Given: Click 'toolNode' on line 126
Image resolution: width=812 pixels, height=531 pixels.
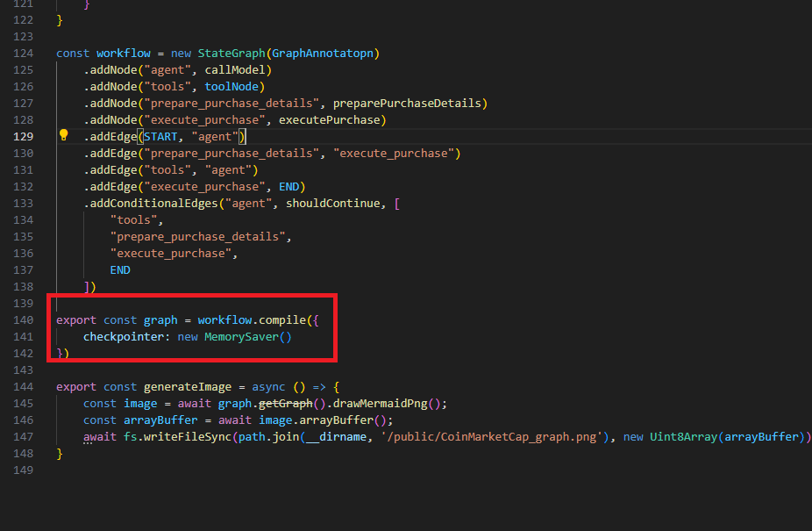Looking at the screenshot, I should click(231, 87).
